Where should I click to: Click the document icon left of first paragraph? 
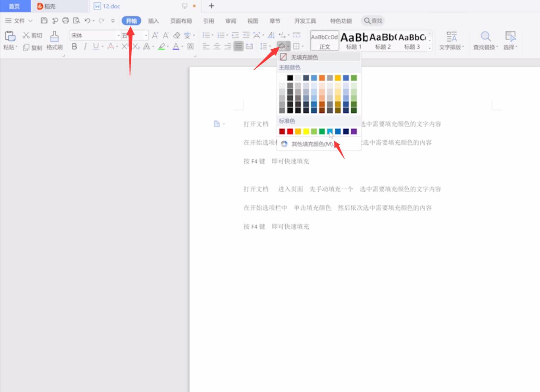pyautogui.click(x=217, y=124)
